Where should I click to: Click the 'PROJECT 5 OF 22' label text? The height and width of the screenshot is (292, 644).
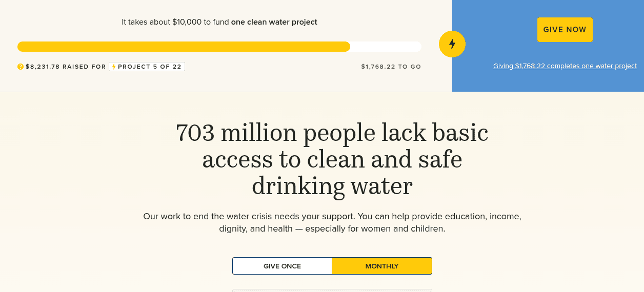coord(150,67)
